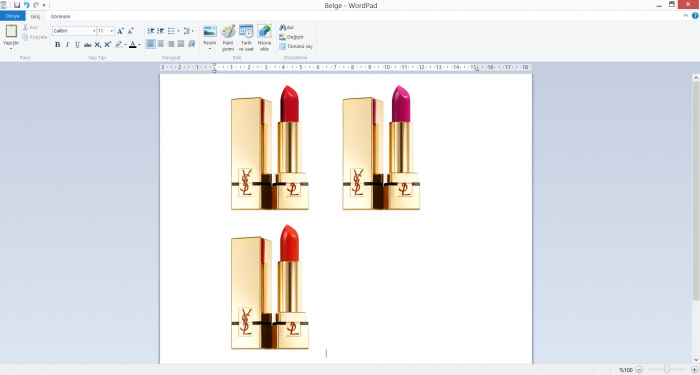Apply the font text color
This screenshot has height=375, width=700.
click(x=133, y=44)
